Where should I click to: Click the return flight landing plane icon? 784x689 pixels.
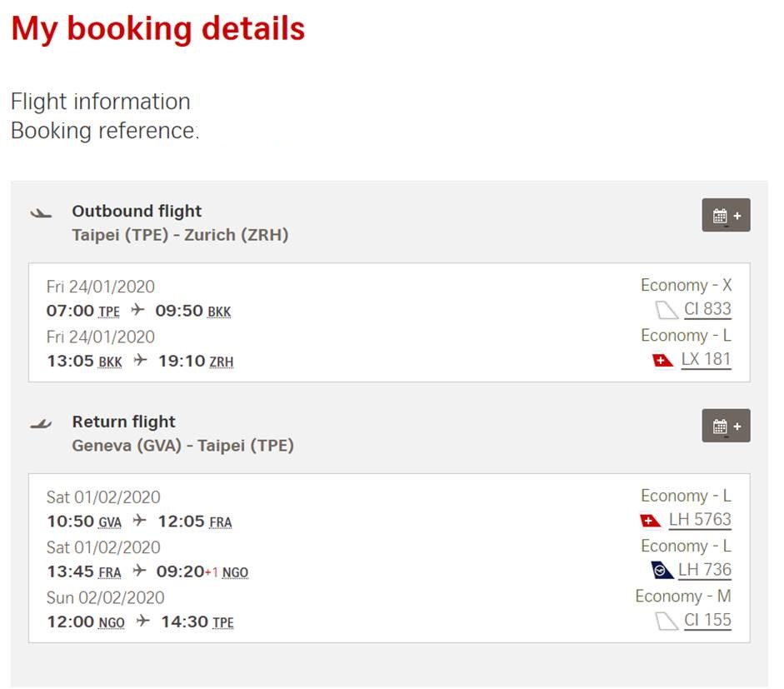[41, 424]
